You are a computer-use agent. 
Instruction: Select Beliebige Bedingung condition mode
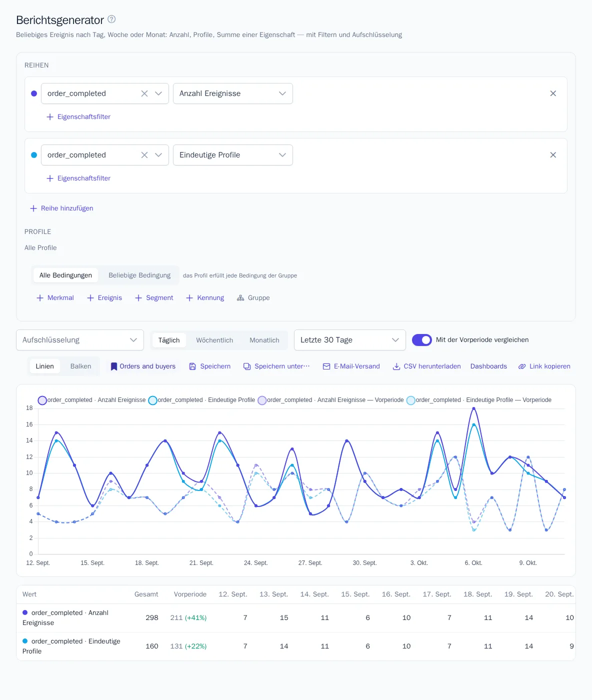coord(139,275)
